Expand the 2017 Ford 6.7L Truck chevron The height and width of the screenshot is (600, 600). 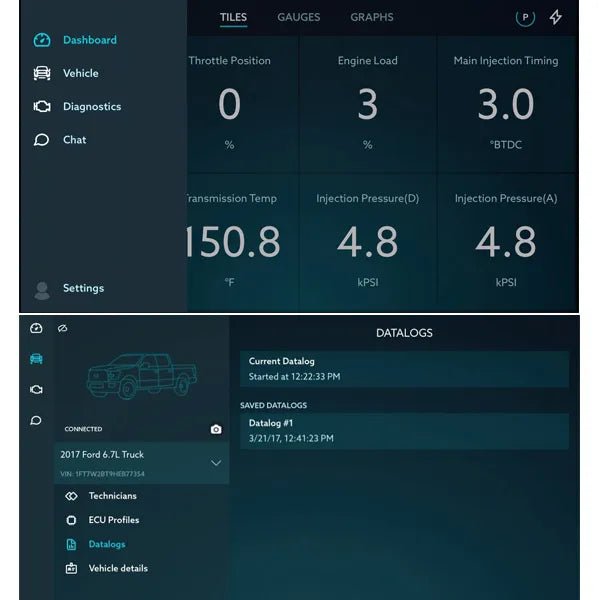coord(215,463)
